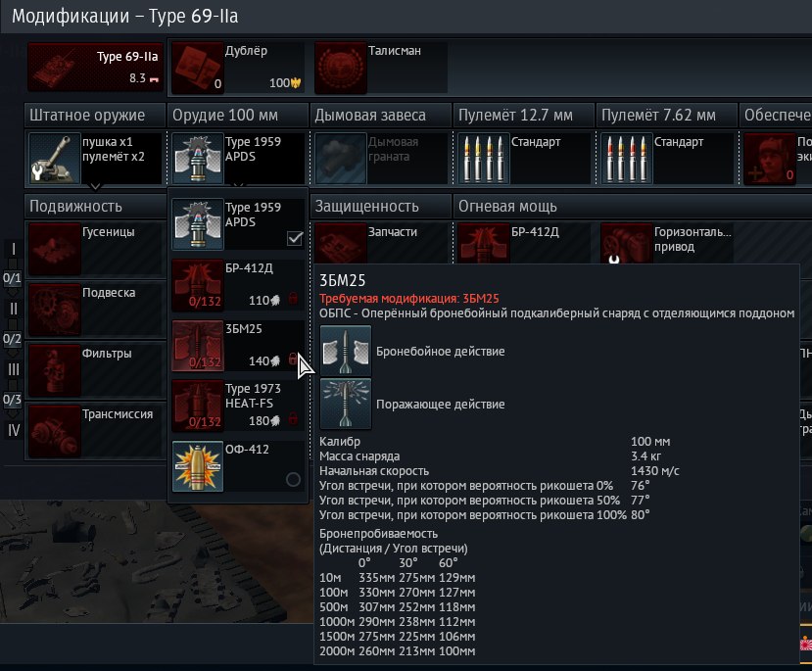Click the Талисман emblem icon
The height and width of the screenshot is (671, 812).
(x=340, y=68)
